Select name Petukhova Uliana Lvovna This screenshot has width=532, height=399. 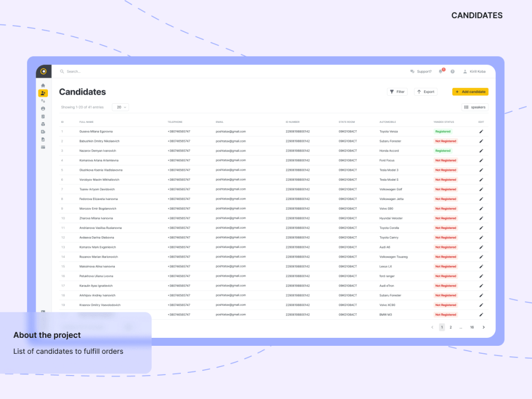click(96, 276)
